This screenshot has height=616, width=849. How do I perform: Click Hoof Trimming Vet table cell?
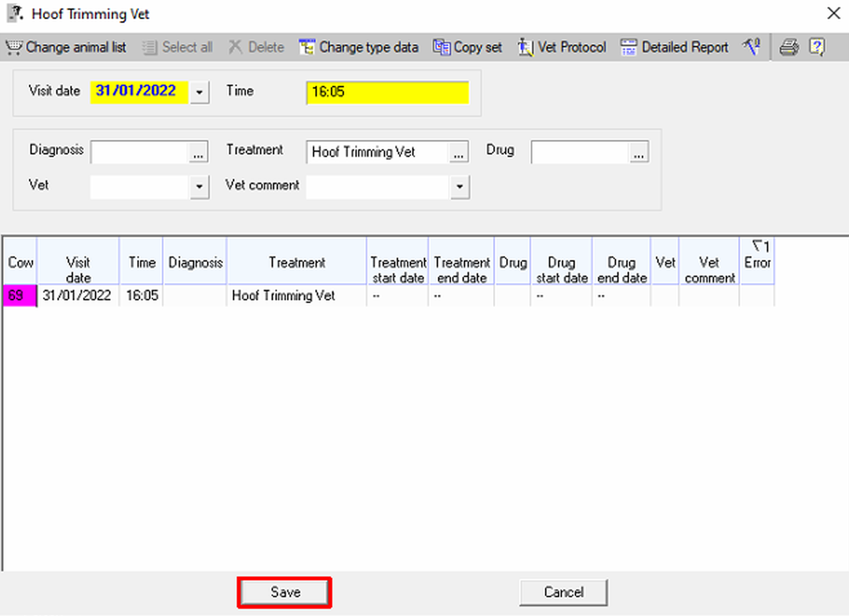(297, 296)
